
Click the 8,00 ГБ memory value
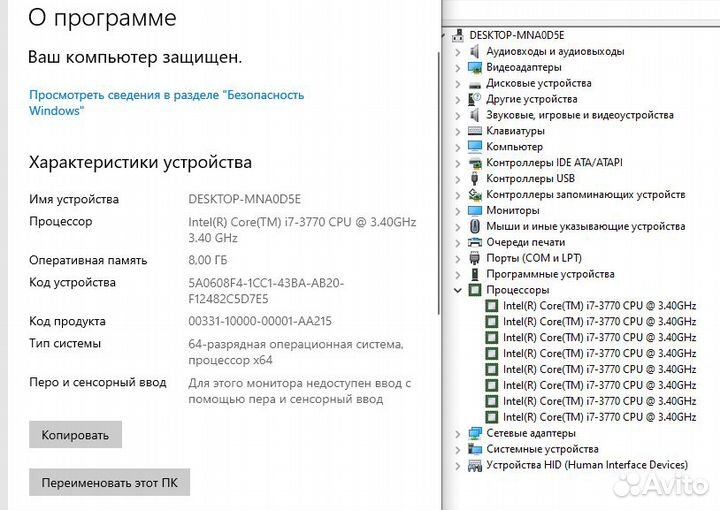click(x=208, y=260)
